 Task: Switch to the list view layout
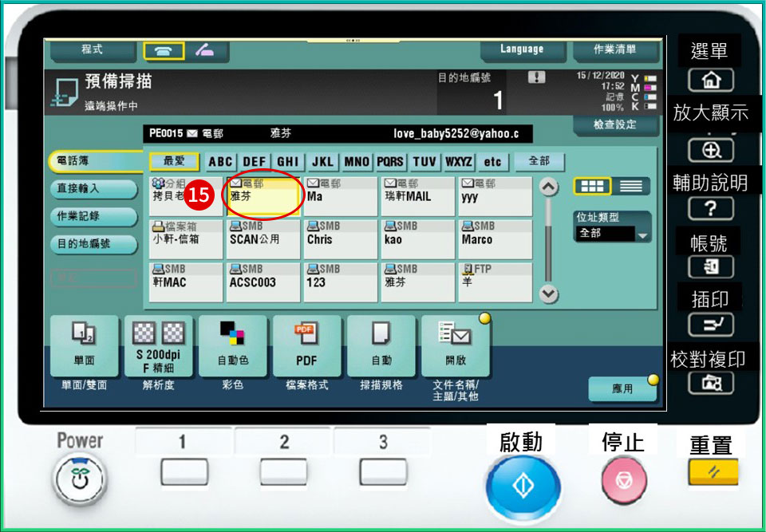click(631, 186)
